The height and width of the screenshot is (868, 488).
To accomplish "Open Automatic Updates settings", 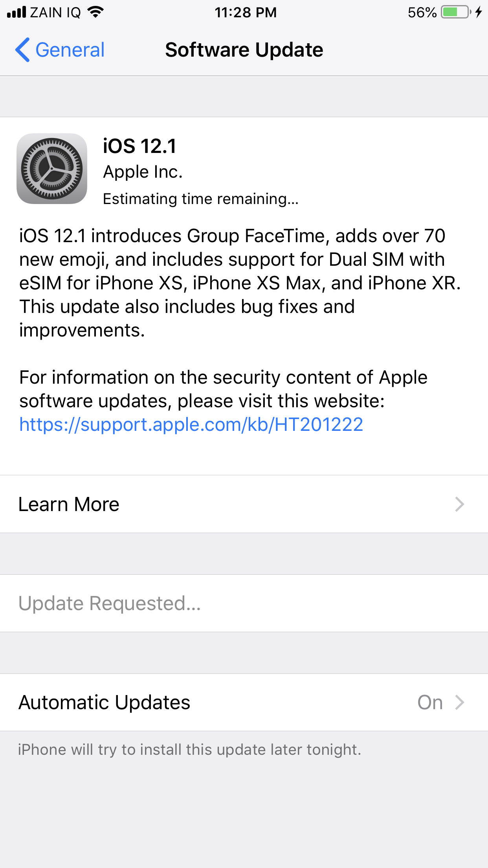I will click(x=244, y=702).
